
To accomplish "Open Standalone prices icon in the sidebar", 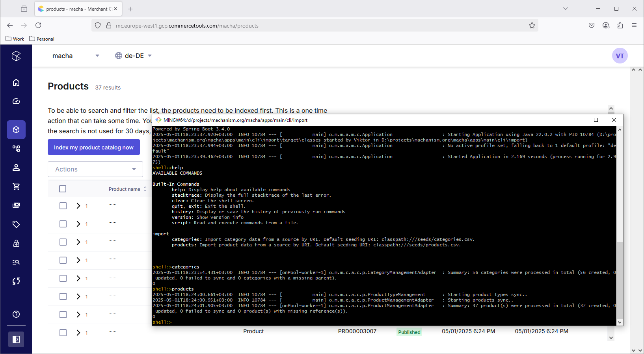I will point(16,205).
